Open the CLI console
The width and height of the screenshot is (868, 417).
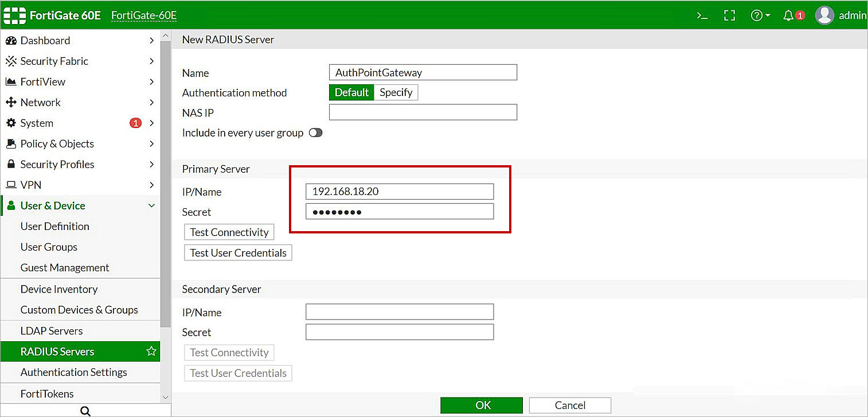[x=702, y=15]
